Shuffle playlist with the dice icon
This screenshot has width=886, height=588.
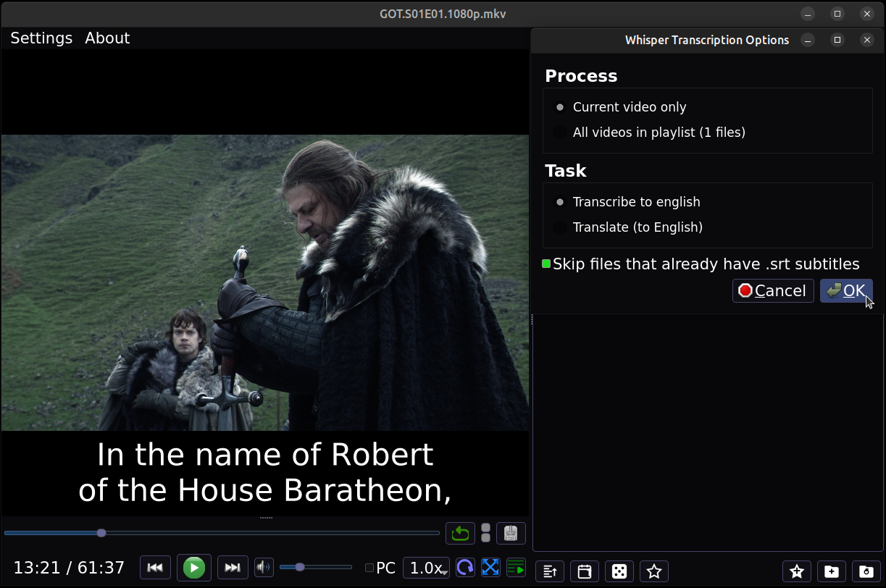(619, 571)
